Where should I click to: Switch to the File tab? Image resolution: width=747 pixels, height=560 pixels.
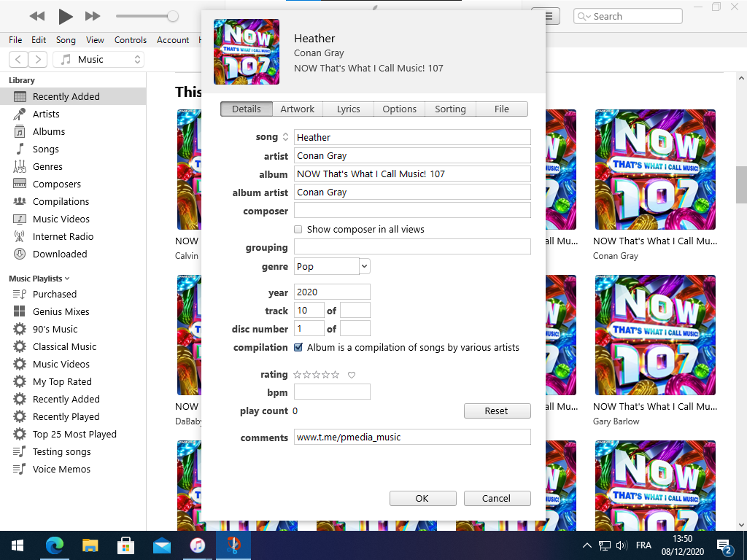coord(502,109)
